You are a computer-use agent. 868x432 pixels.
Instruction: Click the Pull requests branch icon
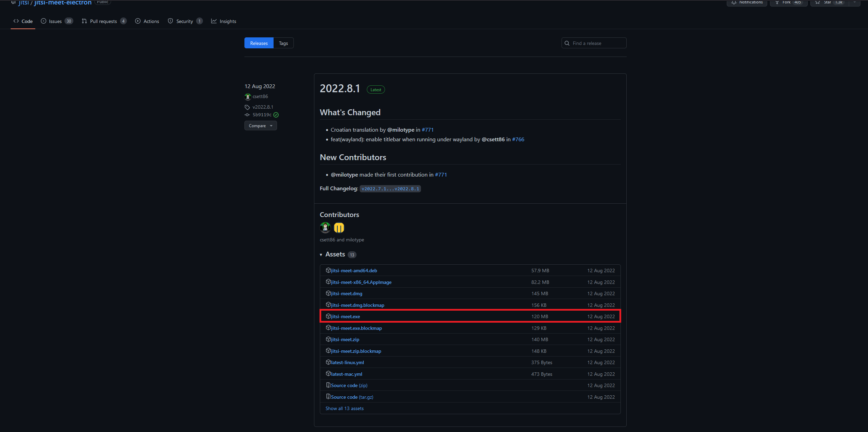(x=84, y=21)
